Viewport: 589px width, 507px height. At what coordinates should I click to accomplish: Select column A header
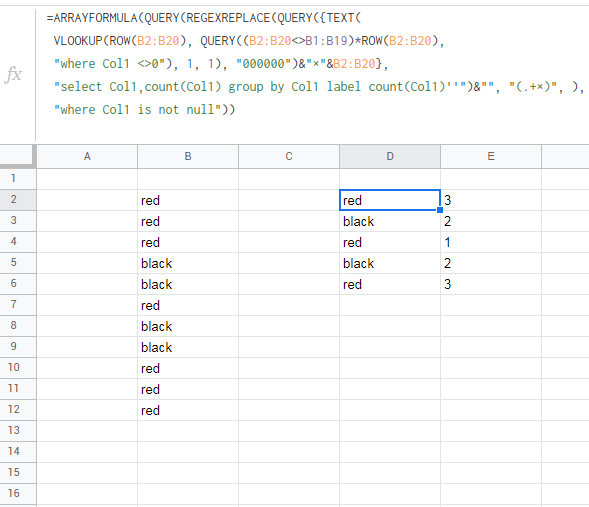coord(87,156)
